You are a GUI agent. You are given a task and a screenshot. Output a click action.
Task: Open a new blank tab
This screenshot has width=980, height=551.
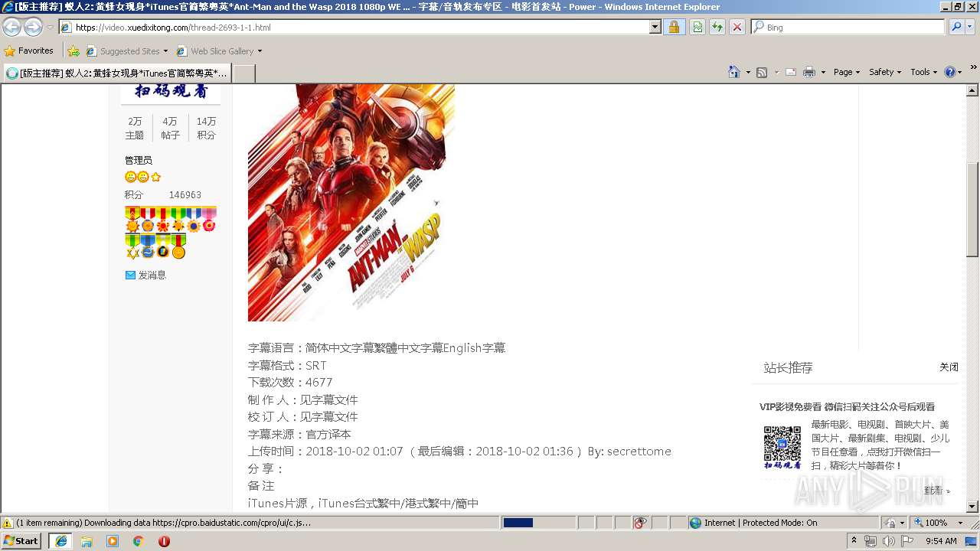pos(243,73)
